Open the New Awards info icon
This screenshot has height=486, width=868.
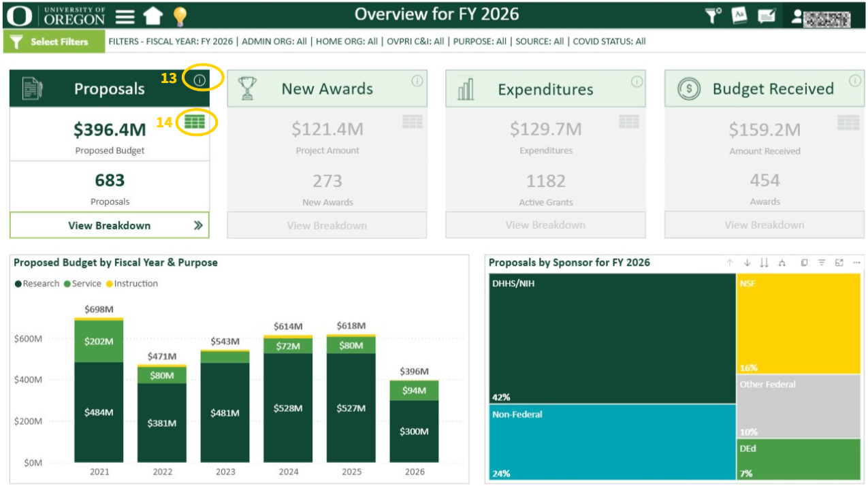point(417,81)
